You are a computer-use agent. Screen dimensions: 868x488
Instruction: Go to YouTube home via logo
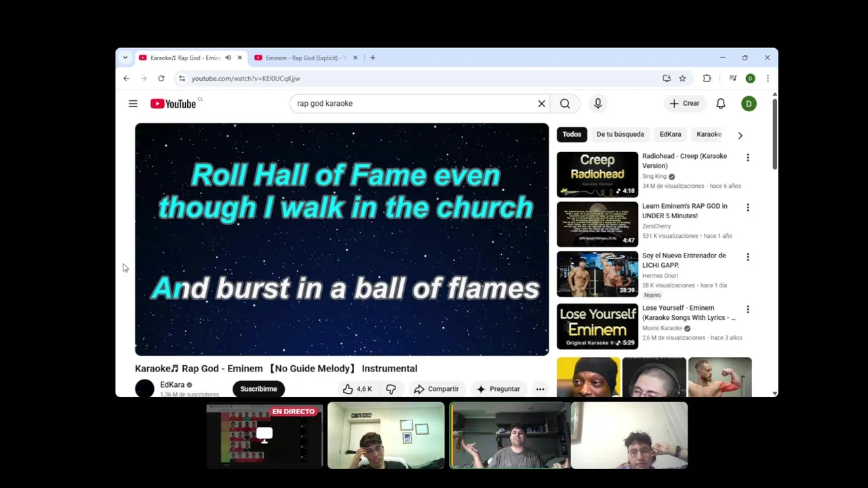click(173, 104)
